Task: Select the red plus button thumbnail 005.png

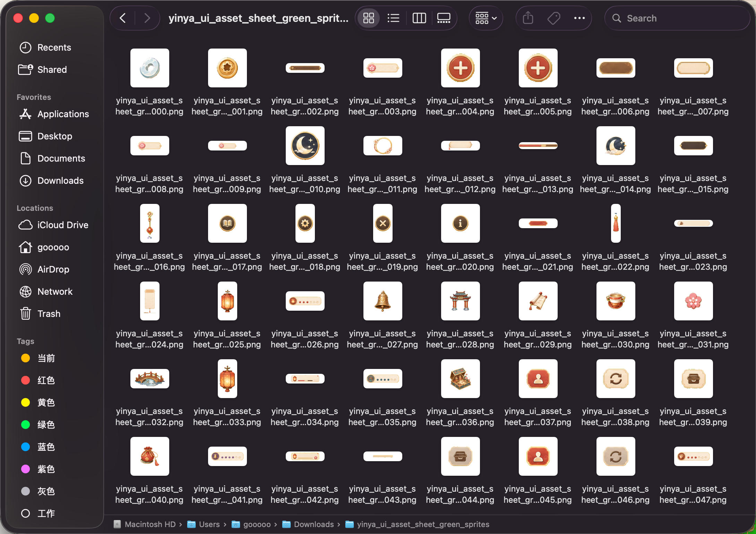Action: pos(538,68)
